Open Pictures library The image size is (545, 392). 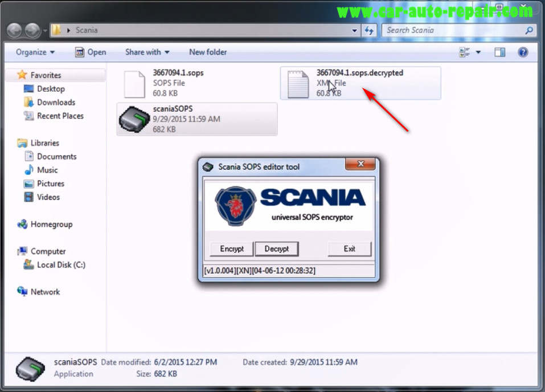[x=51, y=183]
